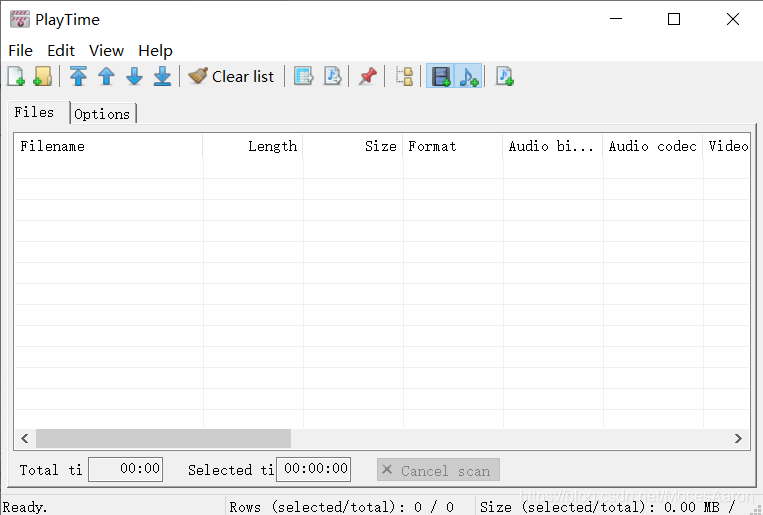
Task: Click the Size selected/total status text
Action: click(607, 507)
